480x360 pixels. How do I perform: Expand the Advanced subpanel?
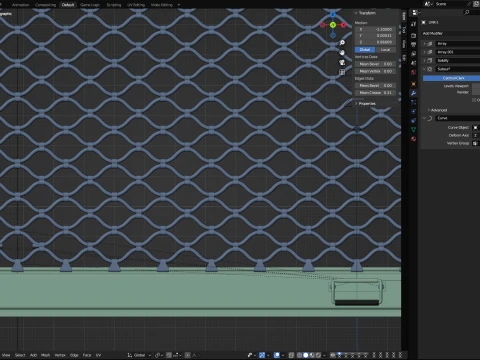tap(429, 110)
